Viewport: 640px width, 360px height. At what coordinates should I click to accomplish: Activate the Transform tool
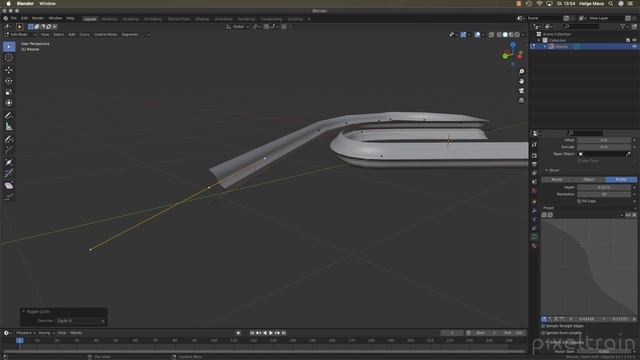click(x=9, y=103)
